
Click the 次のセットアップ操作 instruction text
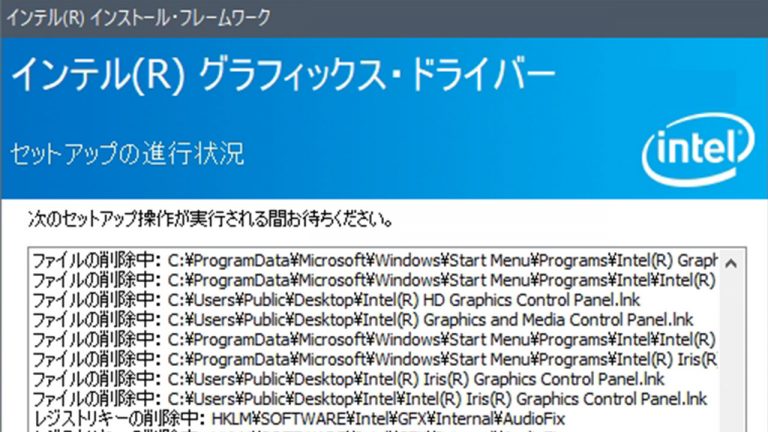pyautogui.click(x=210, y=217)
